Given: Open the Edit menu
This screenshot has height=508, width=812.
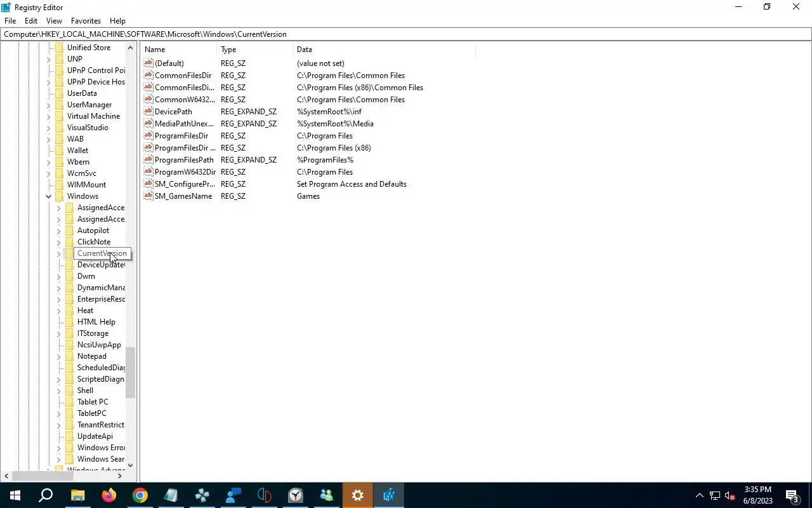Looking at the screenshot, I should [x=30, y=21].
